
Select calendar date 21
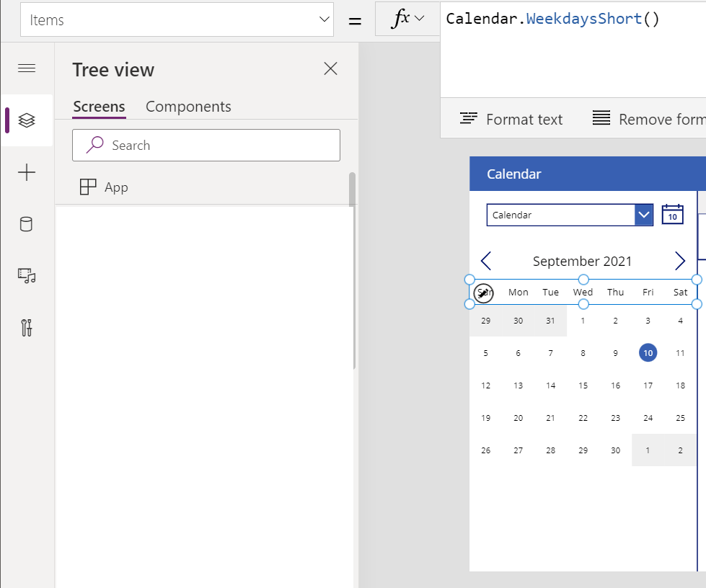[x=551, y=418]
